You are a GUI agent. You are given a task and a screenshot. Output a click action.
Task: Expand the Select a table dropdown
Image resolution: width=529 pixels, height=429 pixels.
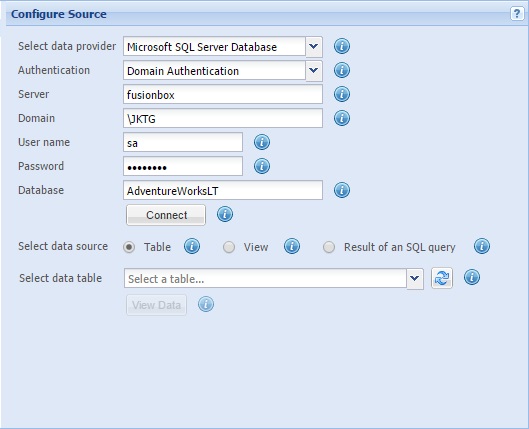point(415,279)
